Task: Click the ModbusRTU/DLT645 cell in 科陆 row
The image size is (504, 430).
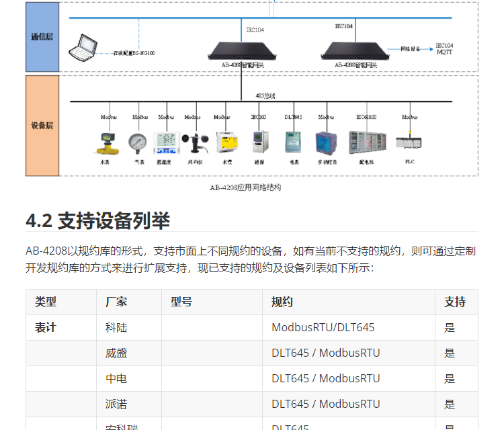Action: 349,327
